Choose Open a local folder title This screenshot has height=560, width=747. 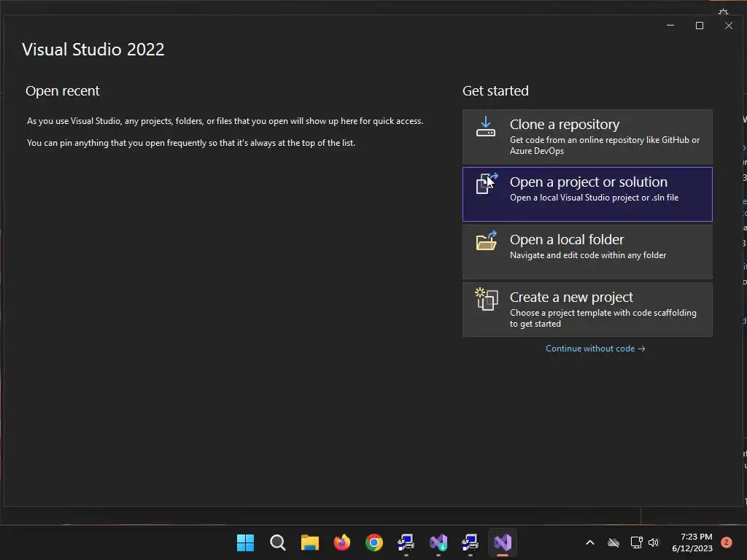(566, 239)
